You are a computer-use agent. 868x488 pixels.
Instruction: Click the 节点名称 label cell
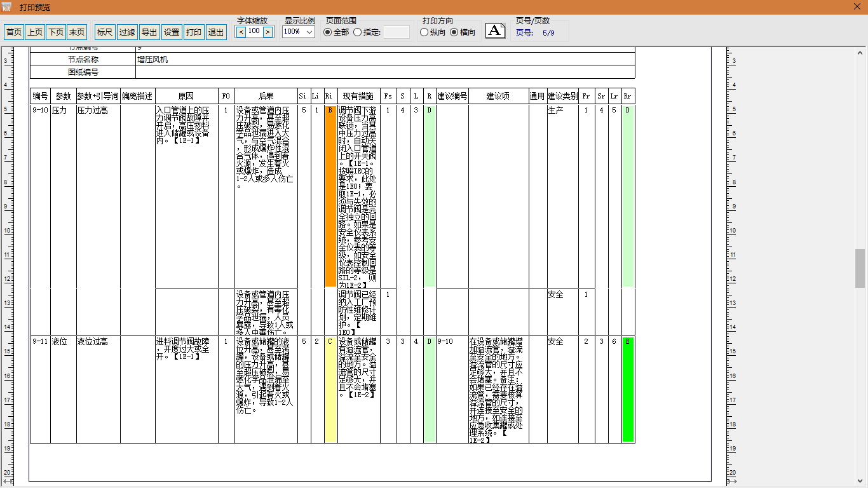pos(83,59)
